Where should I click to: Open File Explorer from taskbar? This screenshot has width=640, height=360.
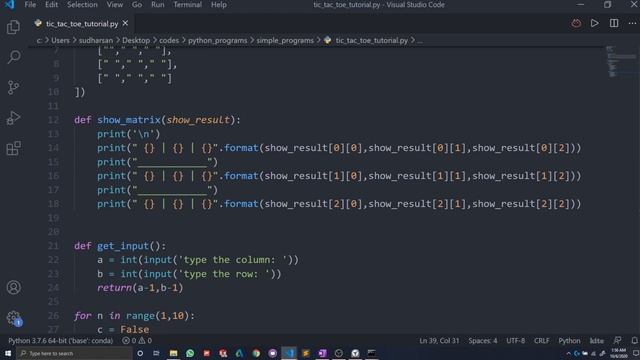[x=173, y=353]
